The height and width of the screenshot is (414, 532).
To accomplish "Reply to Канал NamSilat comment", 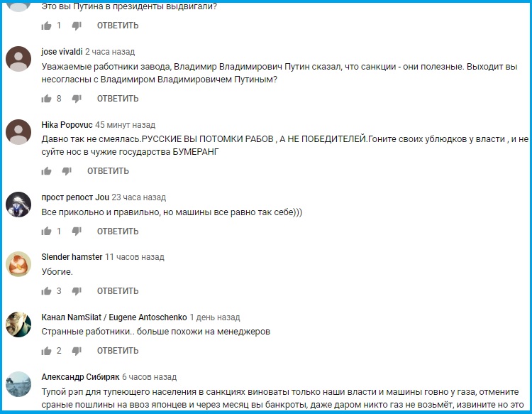I will (118, 351).
